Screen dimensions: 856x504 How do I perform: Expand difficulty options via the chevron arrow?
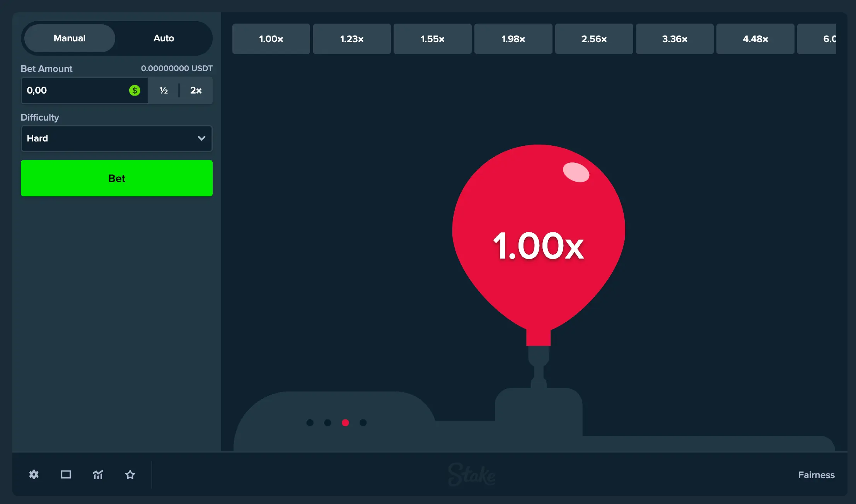point(201,138)
